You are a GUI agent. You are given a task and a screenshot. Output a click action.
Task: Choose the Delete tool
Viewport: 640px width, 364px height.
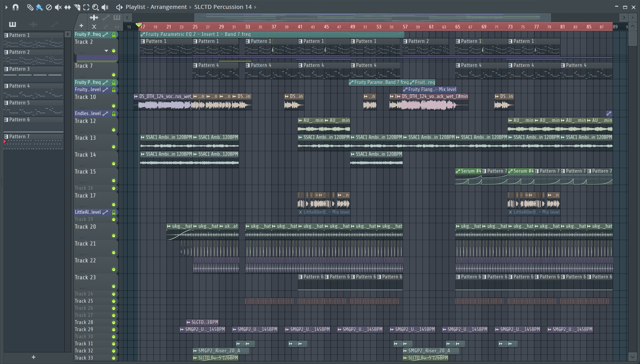(49, 7)
